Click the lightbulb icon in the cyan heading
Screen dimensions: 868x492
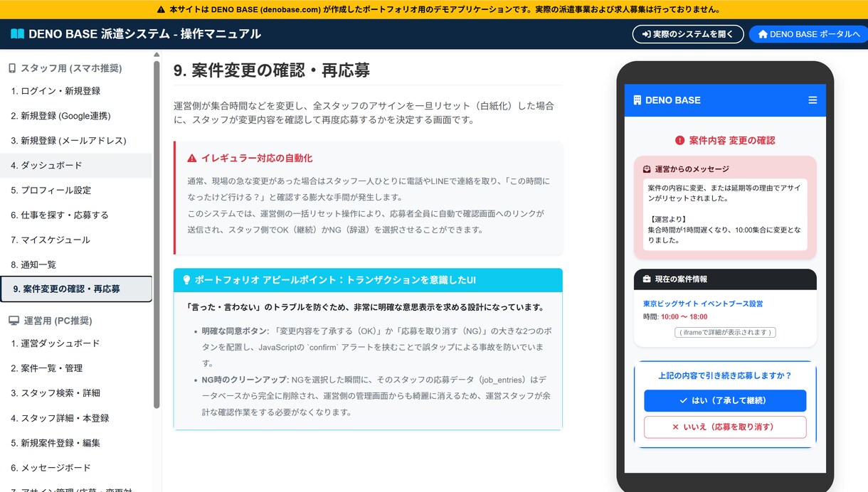tap(187, 280)
